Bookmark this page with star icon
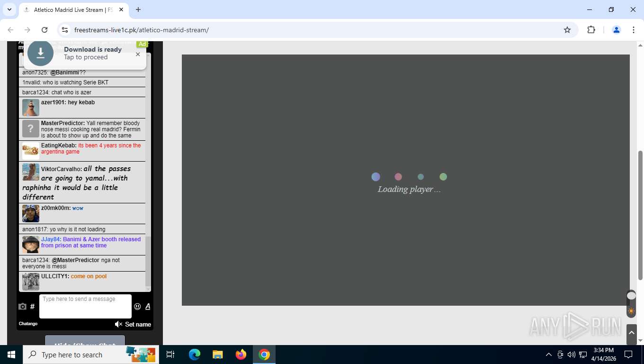Screen dimensions: 644x364 pyautogui.click(x=567, y=30)
